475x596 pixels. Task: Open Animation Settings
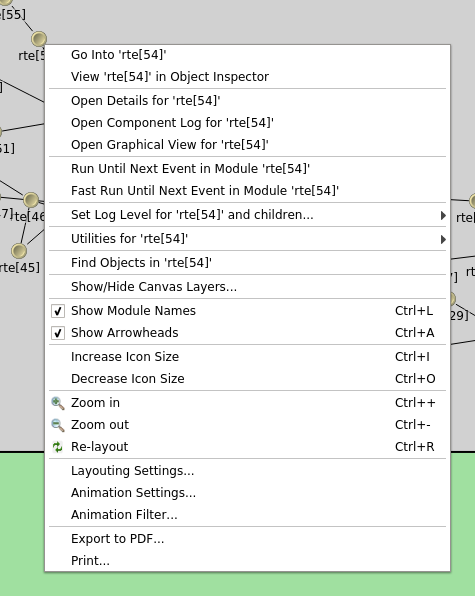pyautogui.click(x=247, y=493)
